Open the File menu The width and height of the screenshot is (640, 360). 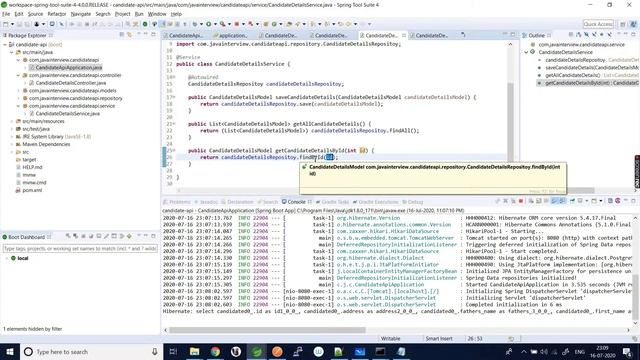coord(6,14)
